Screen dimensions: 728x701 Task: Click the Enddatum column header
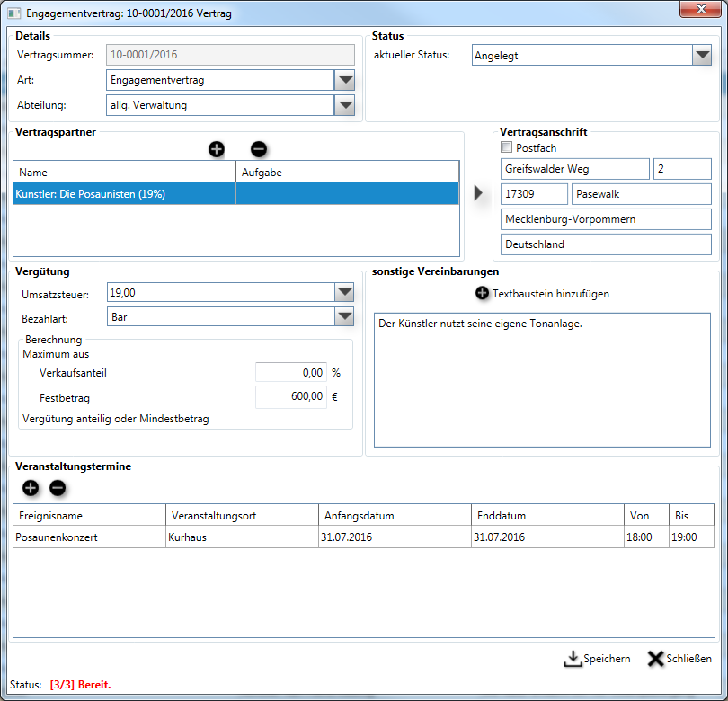tap(547, 515)
